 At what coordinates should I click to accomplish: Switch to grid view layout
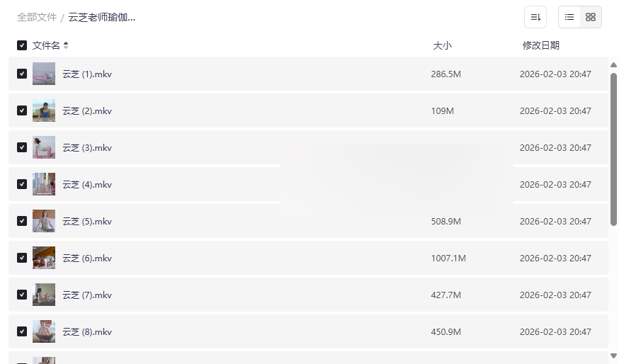click(x=591, y=17)
